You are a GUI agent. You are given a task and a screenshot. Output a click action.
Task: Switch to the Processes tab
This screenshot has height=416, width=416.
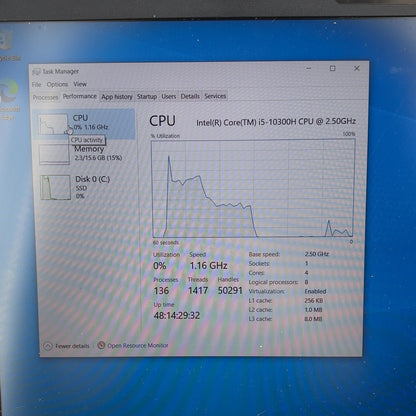[46, 97]
